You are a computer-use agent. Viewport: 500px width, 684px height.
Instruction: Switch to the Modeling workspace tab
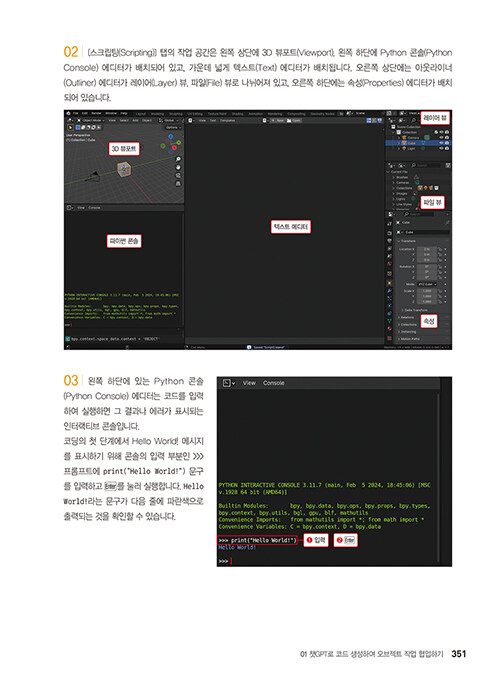(x=158, y=114)
